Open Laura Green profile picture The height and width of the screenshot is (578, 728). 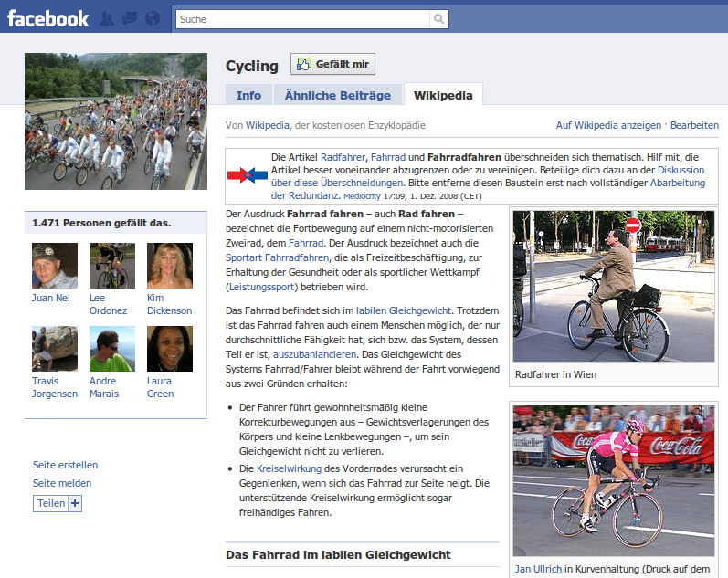coord(170,349)
